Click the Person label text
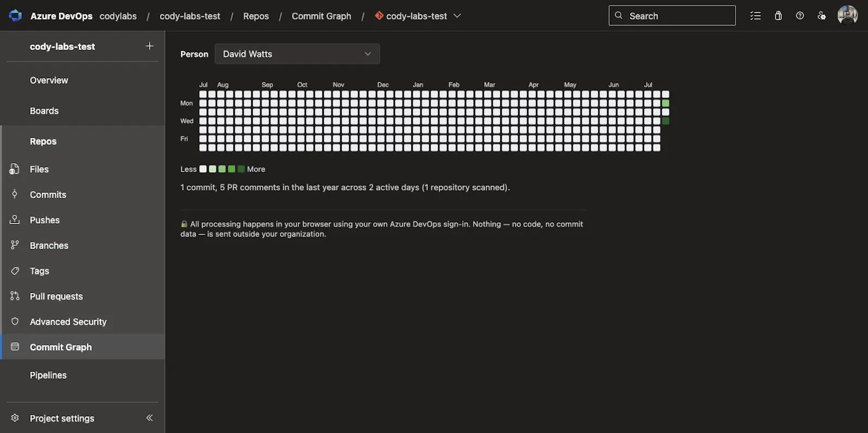Screen dimensions: 868x433 [194, 54]
